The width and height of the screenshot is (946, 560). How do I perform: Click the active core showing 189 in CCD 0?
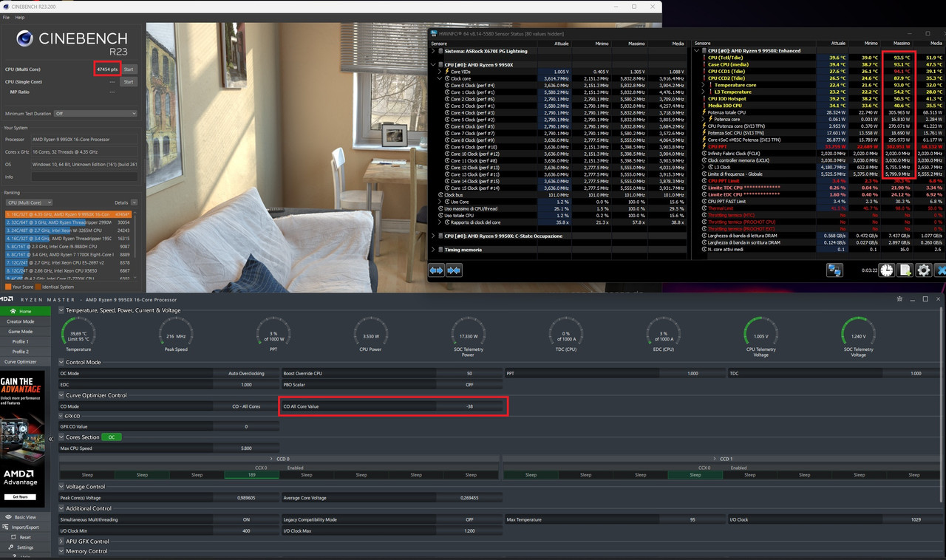pyautogui.click(x=251, y=475)
